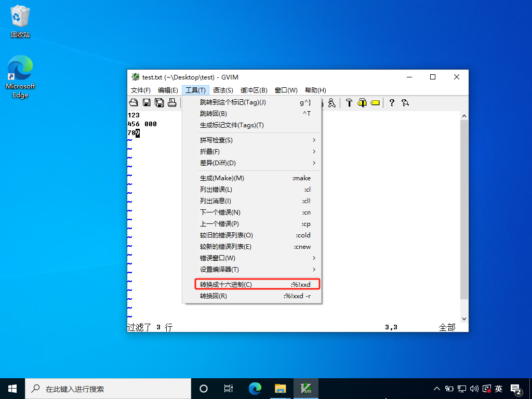532x399 pixels.
Task: Click the Cortana circle icon
Action: 203,389
